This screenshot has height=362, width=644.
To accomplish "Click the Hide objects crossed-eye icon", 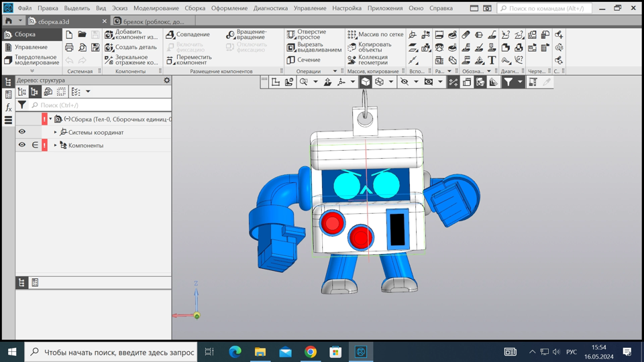I will pos(405,82).
